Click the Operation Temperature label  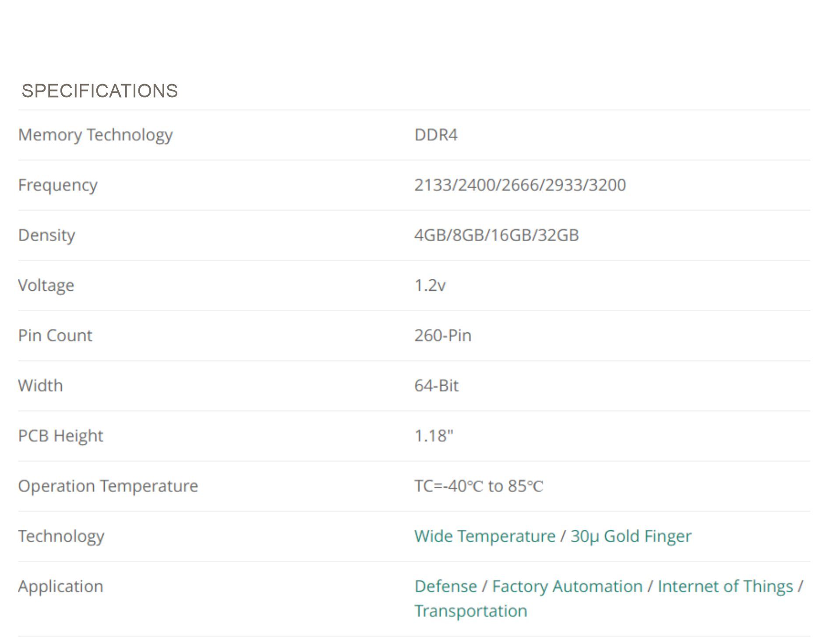(x=108, y=486)
